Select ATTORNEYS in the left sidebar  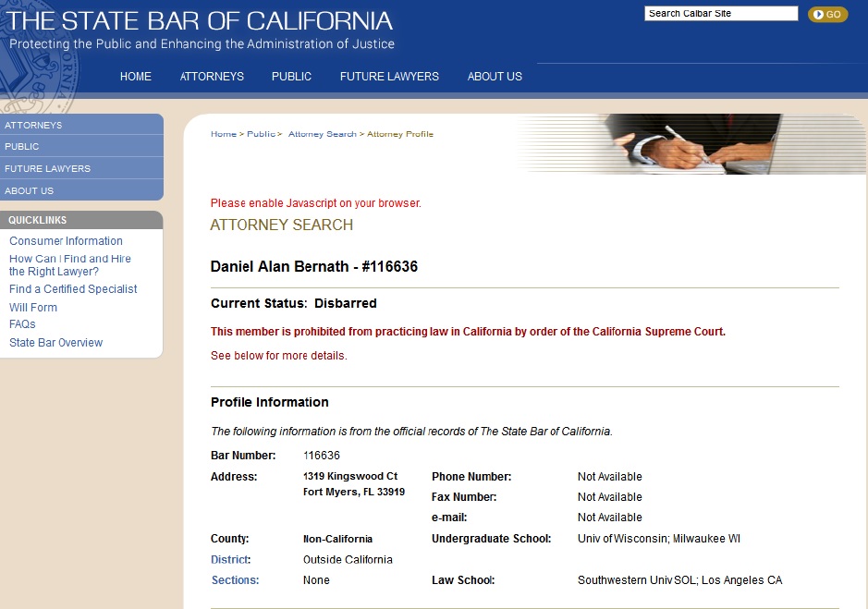[33, 125]
